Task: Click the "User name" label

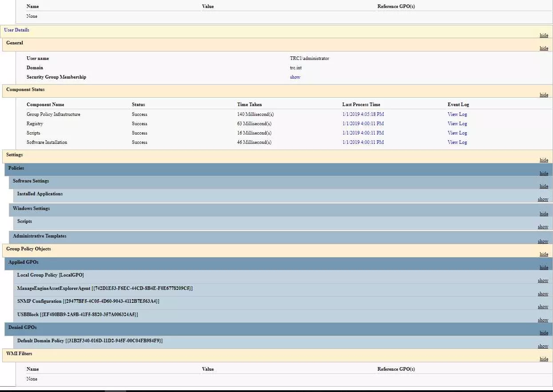Action: click(38, 59)
